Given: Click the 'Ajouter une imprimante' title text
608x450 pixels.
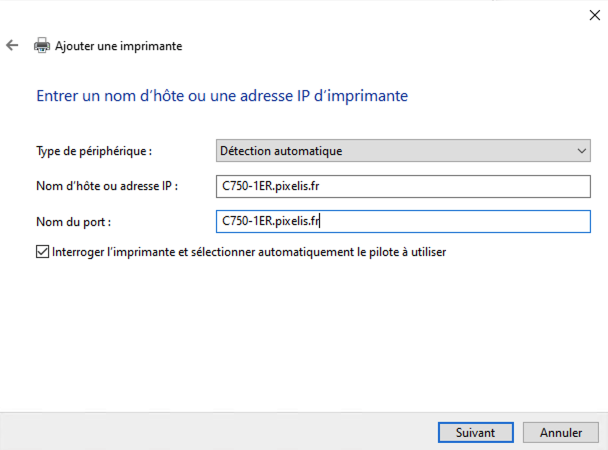Looking at the screenshot, I should [x=118, y=46].
